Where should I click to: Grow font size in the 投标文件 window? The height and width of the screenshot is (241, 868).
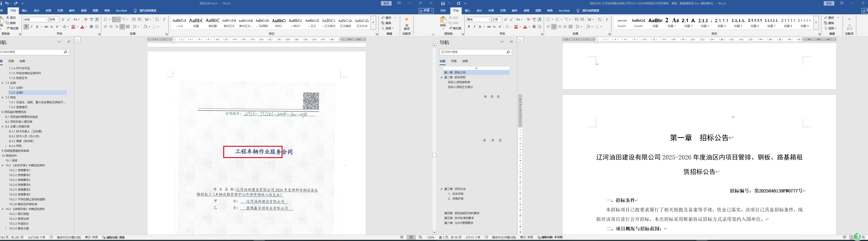coord(63,20)
